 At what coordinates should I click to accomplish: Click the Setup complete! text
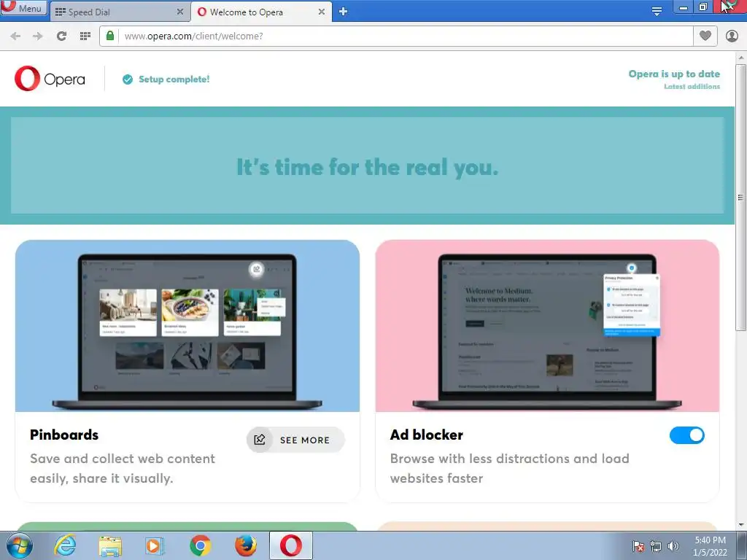click(x=174, y=79)
